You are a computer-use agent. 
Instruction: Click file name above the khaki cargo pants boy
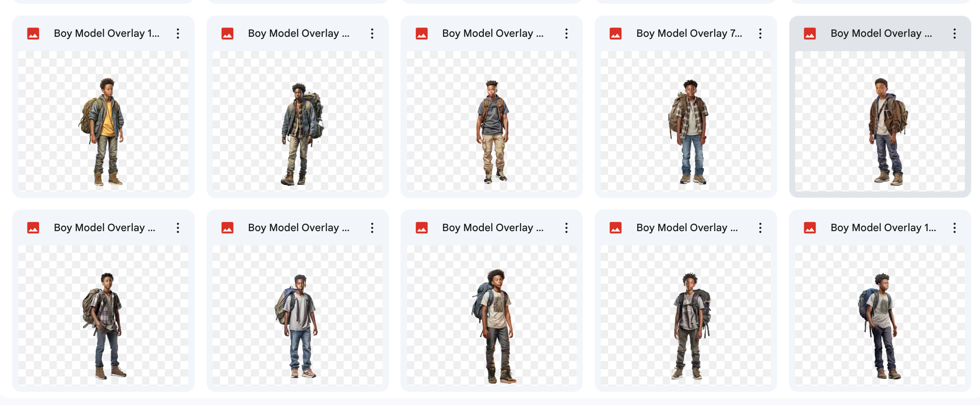(492, 34)
